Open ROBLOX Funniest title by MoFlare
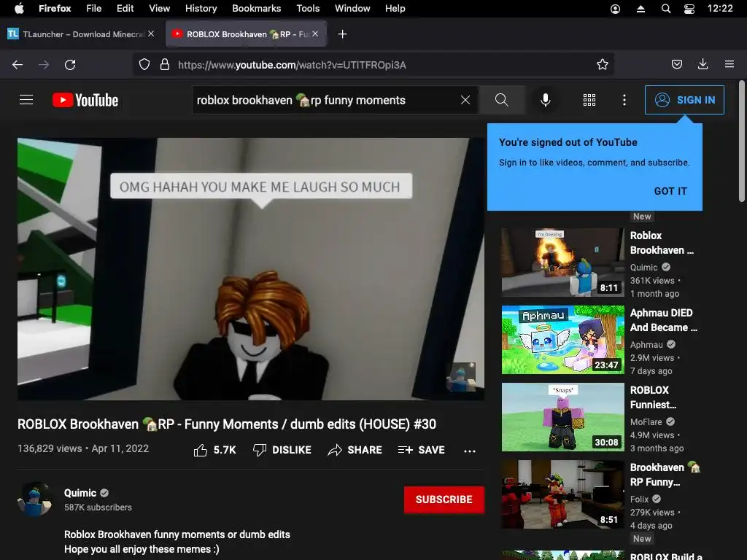The image size is (747, 560). click(653, 397)
